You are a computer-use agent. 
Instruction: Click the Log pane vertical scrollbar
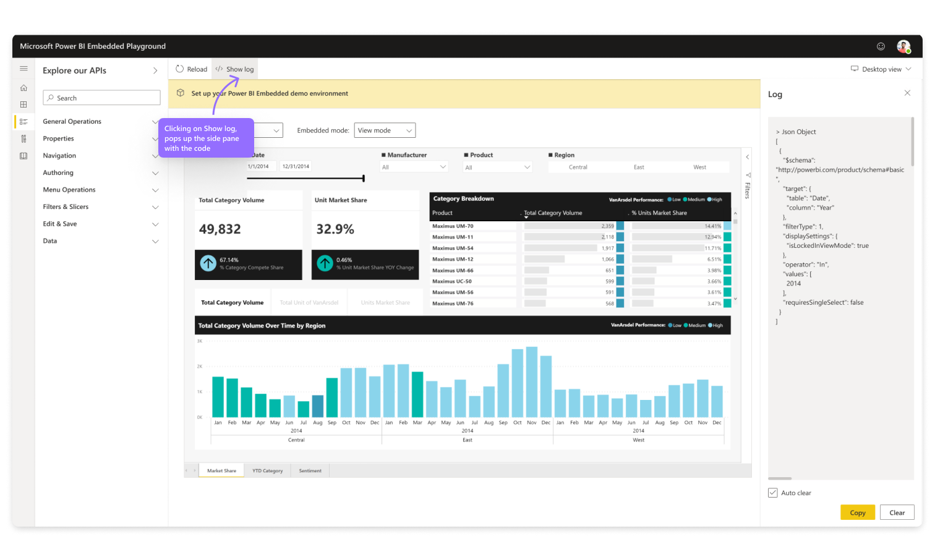click(x=913, y=142)
